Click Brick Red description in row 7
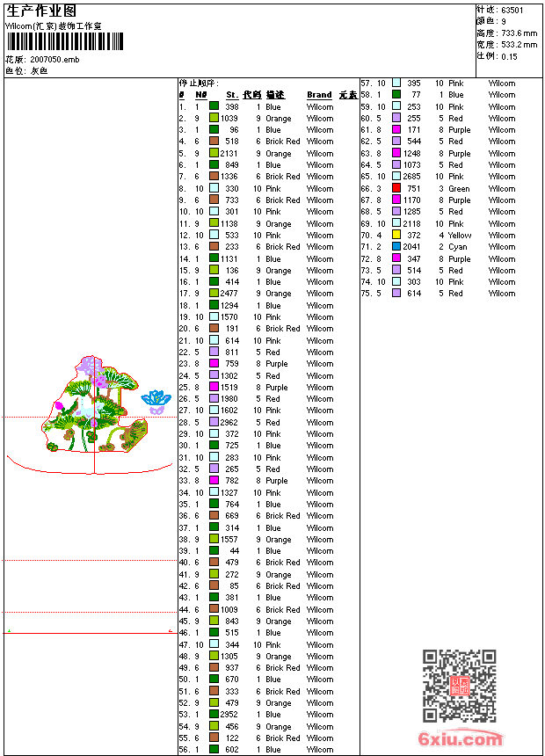Screen dimensions: 545x756 click(x=283, y=177)
